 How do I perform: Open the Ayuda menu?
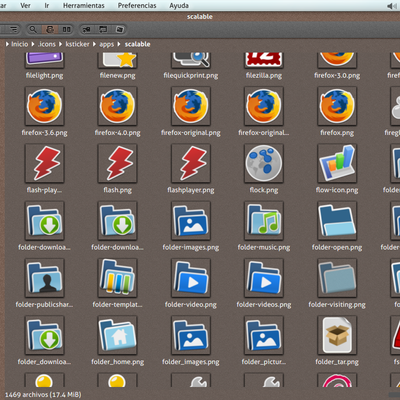179,5
